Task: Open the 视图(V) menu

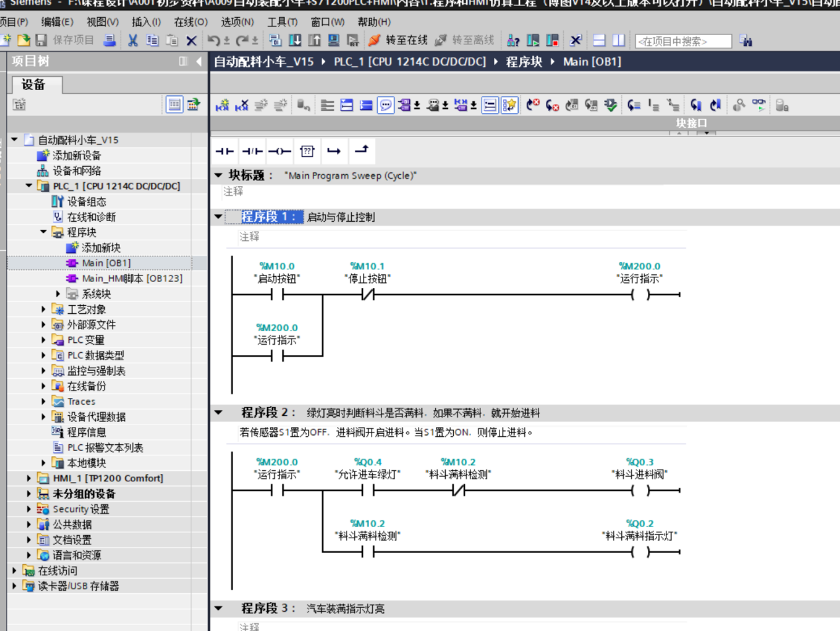Action: pos(103,22)
